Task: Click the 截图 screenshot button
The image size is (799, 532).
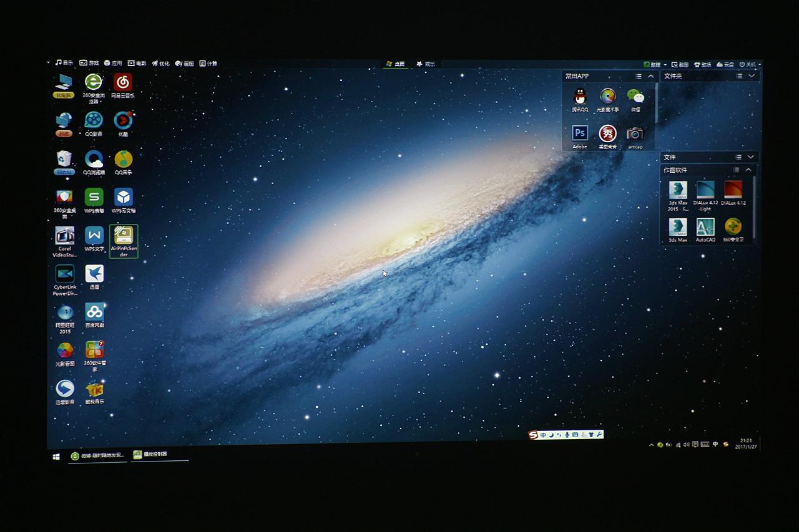Action: pyautogui.click(x=680, y=64)
